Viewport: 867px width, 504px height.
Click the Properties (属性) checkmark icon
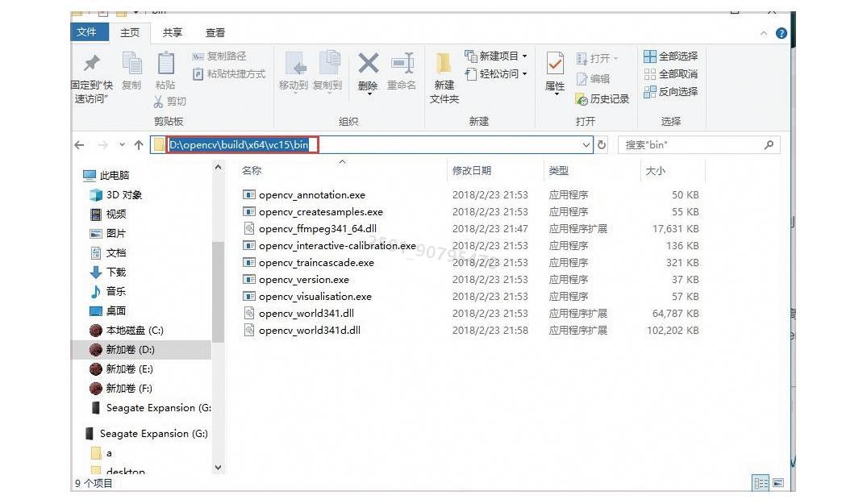(x=555, y=64)
